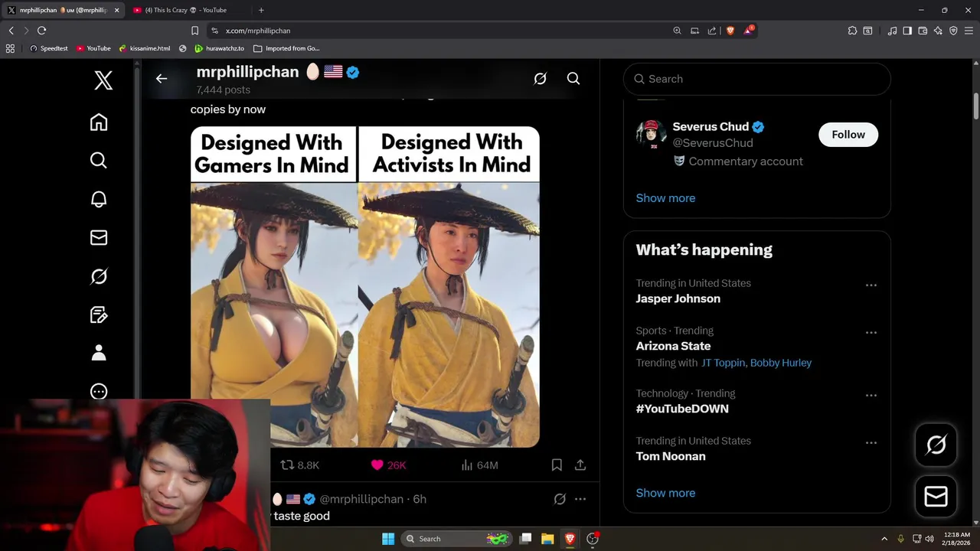Open YouTube bookmark in bookmarks bar

point(93,48)
